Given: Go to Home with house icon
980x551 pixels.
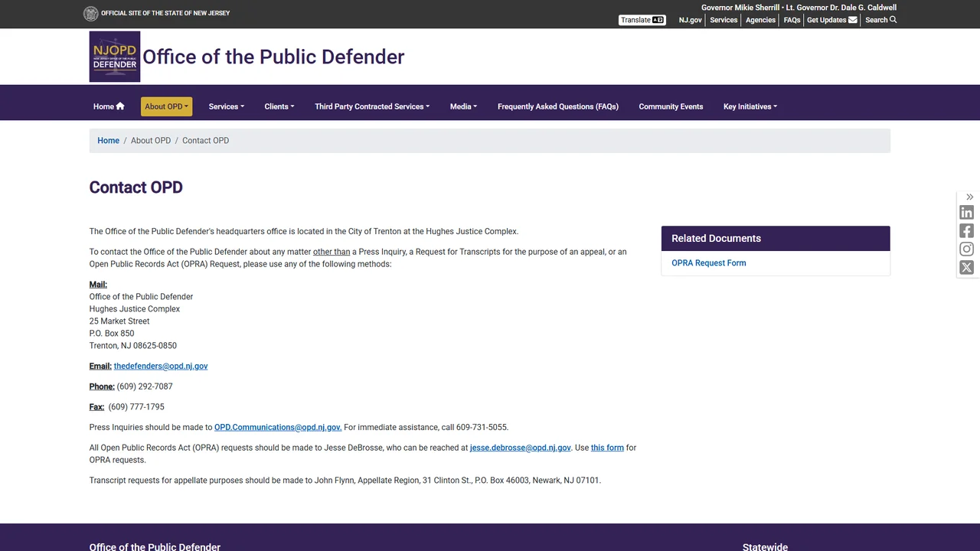Looking at the screenshot, I should [x=109, y=106].
